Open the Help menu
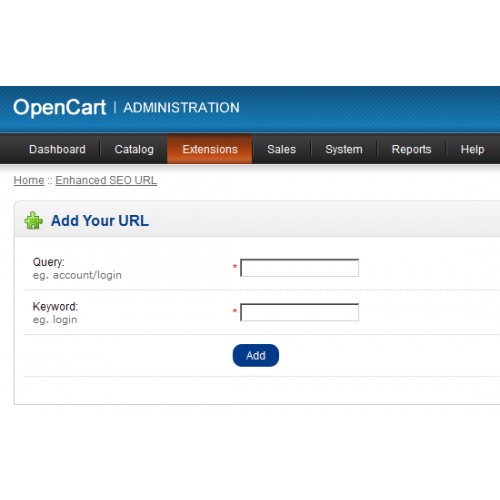The height and width of the screenshot is (500, 500). click(x=472, y=149)
